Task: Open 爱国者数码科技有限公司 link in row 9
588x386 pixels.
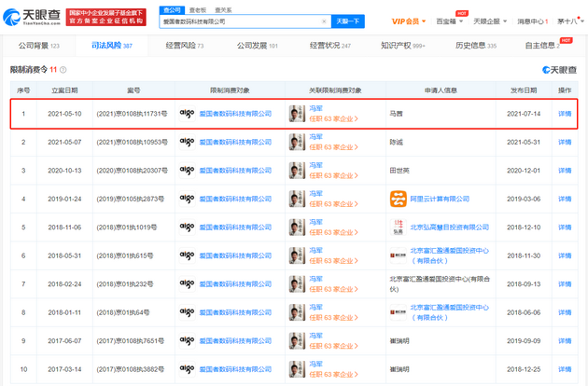Action: pyautogui.click(x=235, y=340)
